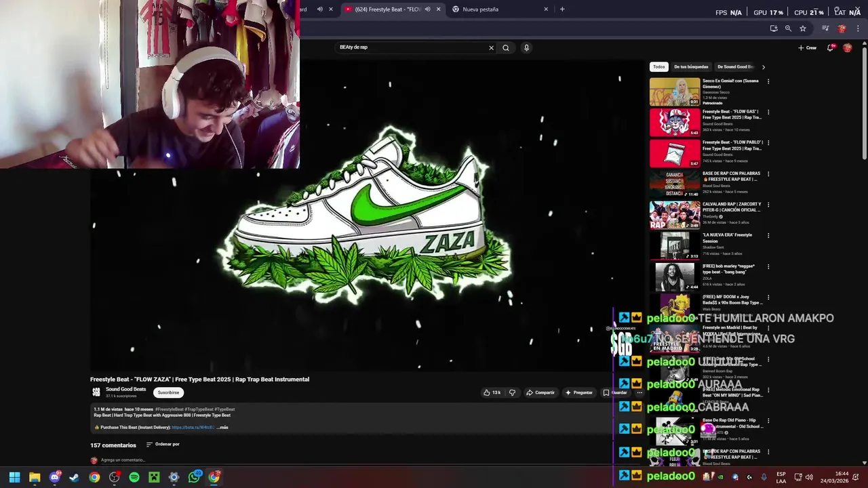Screen dimensions: 868x488
Task: Open options for FLOW PABLO video
Action: tap(768, 143)
